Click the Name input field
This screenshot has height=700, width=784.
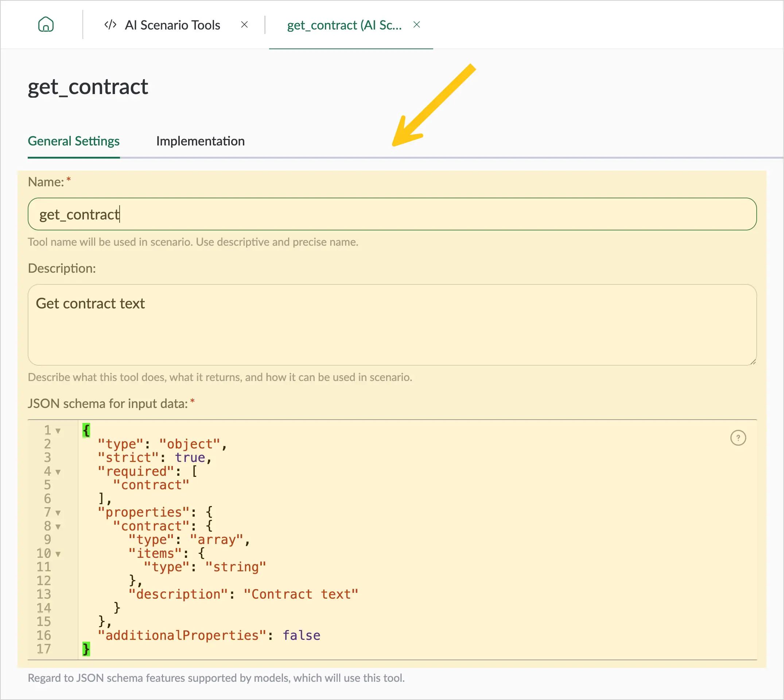point(392,214)
